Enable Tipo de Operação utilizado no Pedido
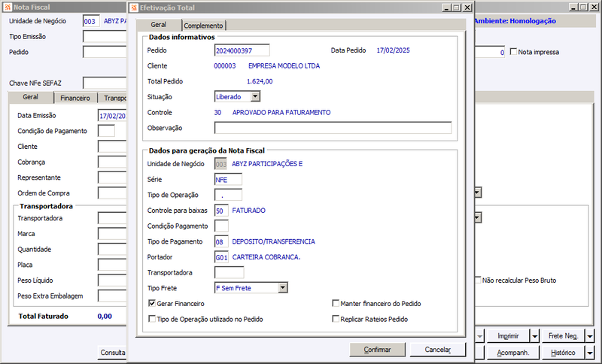The height and width of the screenshot is (364, 602). [152, 319]
